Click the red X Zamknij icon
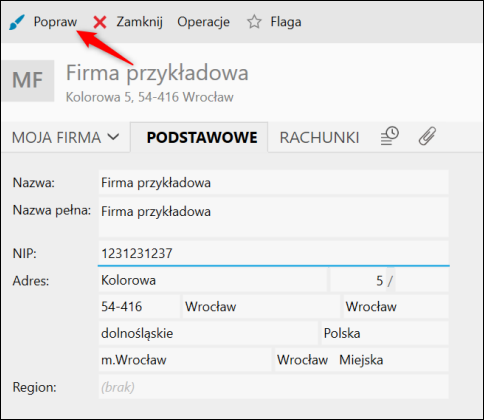The height and width of the screenshot is (420, 484). [x=100, y=22]
